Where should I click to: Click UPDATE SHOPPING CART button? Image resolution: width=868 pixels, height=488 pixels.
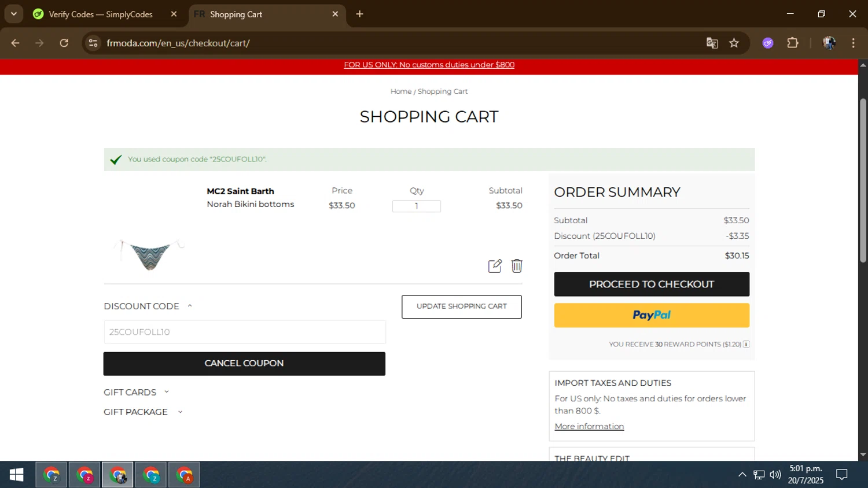click(462, 306)
